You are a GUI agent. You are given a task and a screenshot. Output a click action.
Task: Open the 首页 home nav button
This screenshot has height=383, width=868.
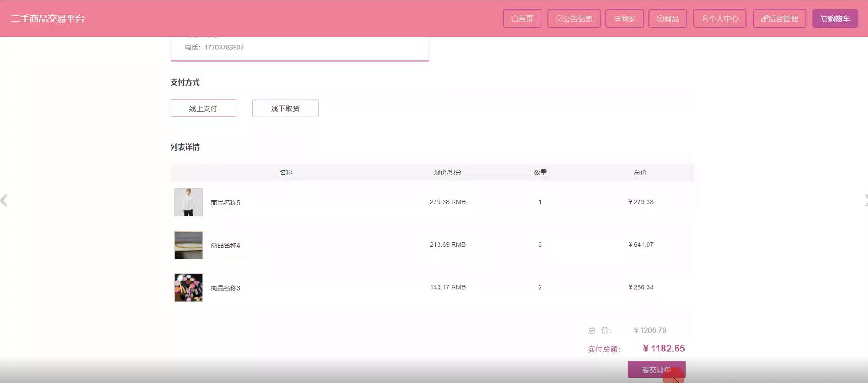[522, 18]
